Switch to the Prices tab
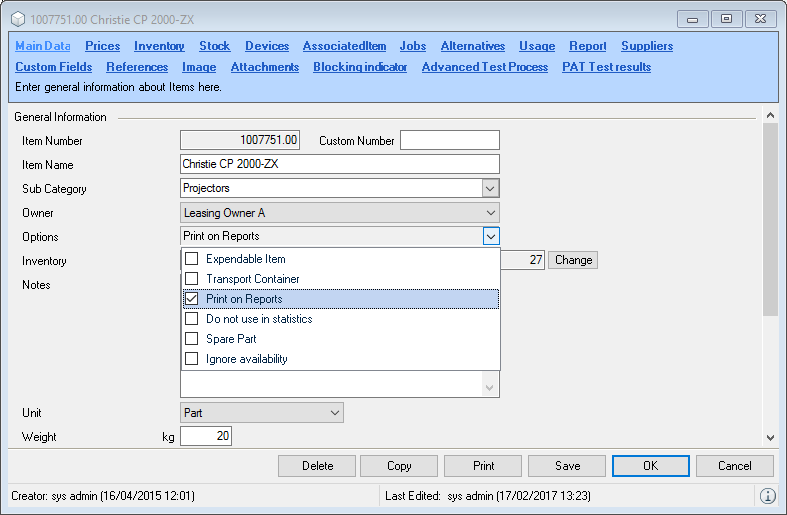The width and height of the screenshot is (787, 515). tap(102, 46)
